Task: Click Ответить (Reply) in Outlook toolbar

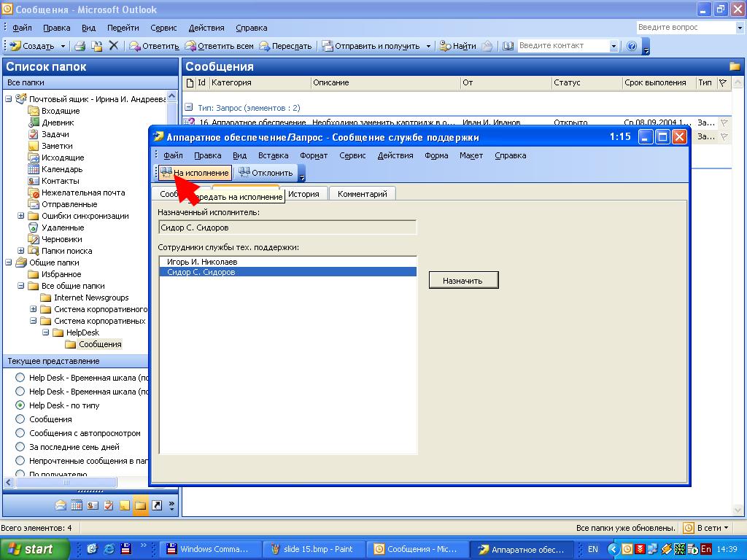Action: [155, 46]
